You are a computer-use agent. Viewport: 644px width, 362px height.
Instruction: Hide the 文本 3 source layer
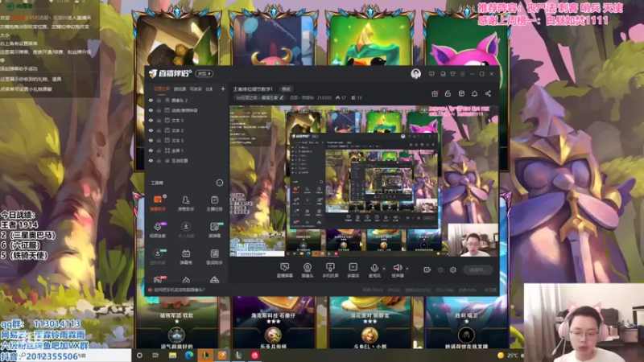151,140
